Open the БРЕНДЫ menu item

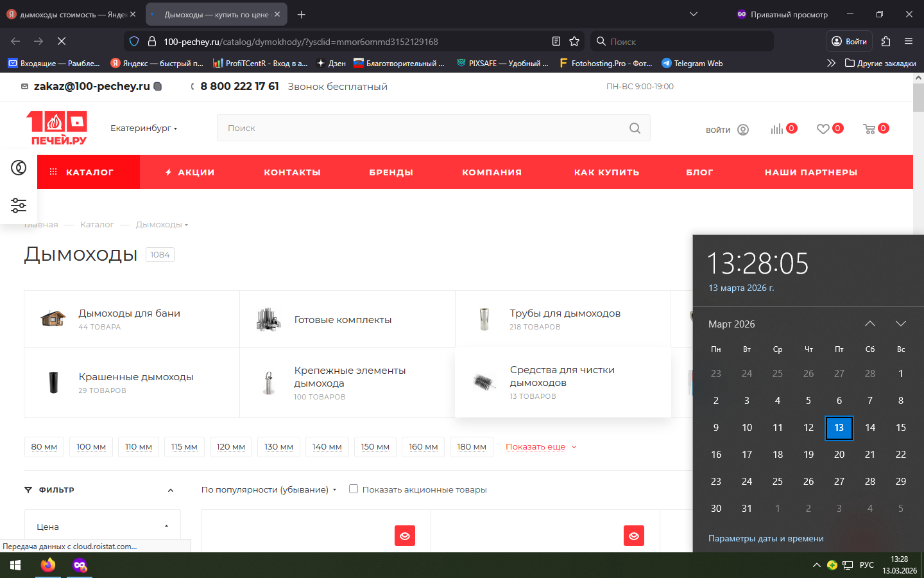(391, 172)
